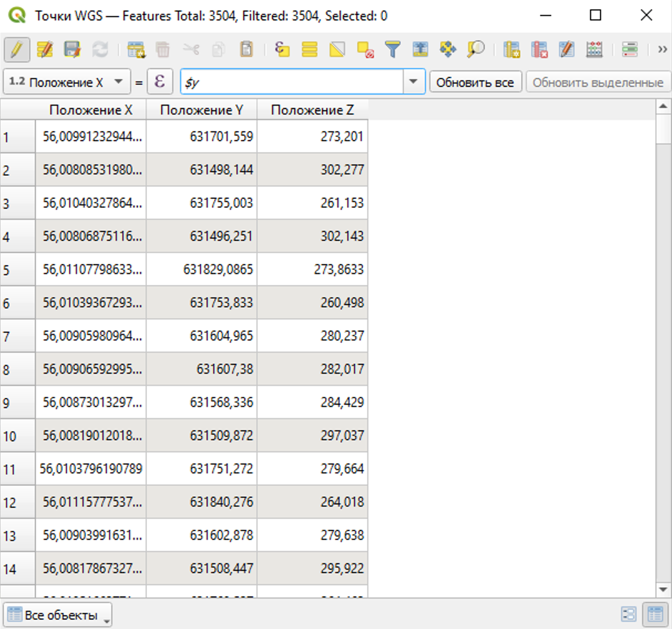This screenshot has height=629, width=672.
Task: Sort by Положение Y column header
Action: click(201, 110)
